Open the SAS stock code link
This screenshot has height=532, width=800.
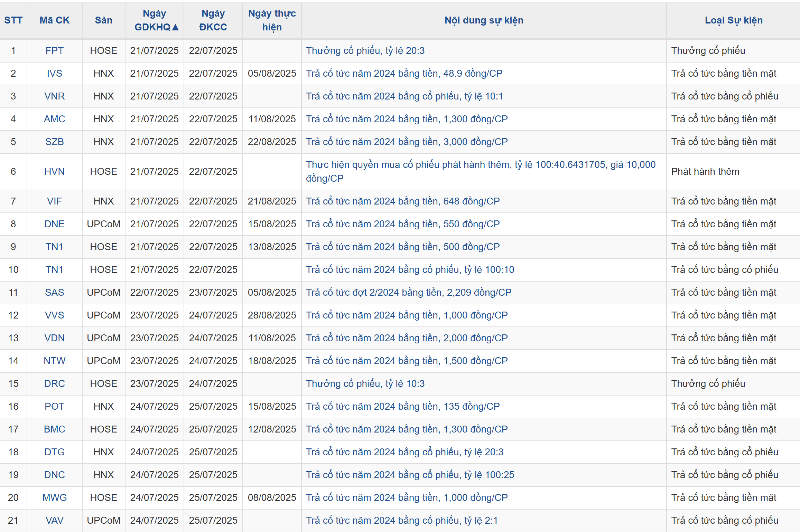point(55,292)
